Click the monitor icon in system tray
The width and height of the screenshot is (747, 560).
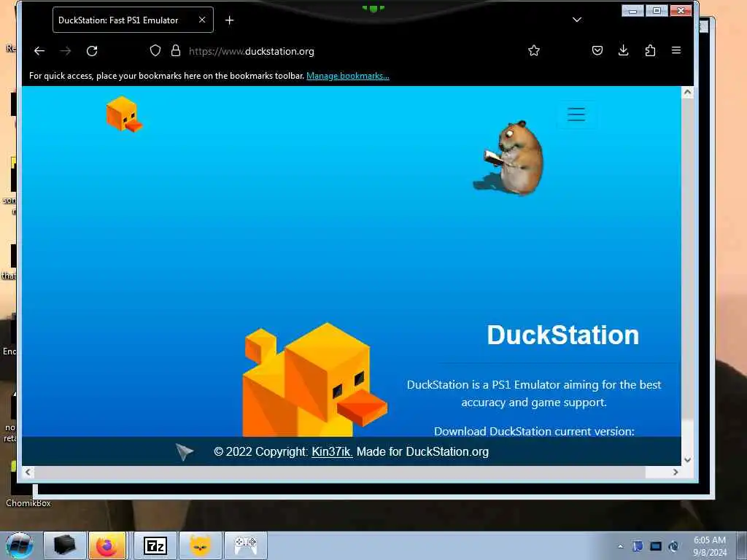(x=656, y=546)
